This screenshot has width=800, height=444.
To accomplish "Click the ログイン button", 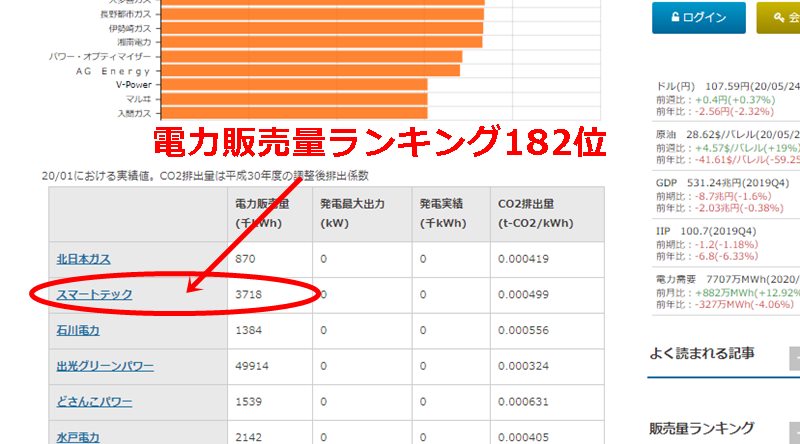I will [698, 17].
